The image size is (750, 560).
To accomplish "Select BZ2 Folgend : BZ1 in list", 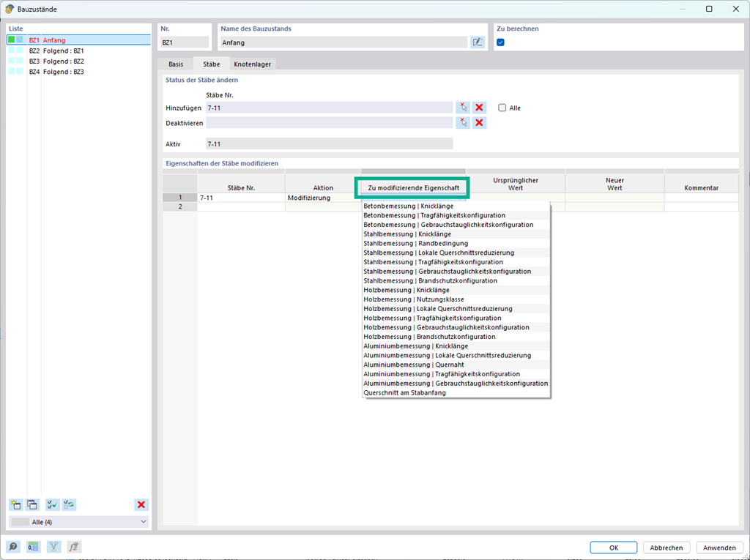I will click(79, 51).
